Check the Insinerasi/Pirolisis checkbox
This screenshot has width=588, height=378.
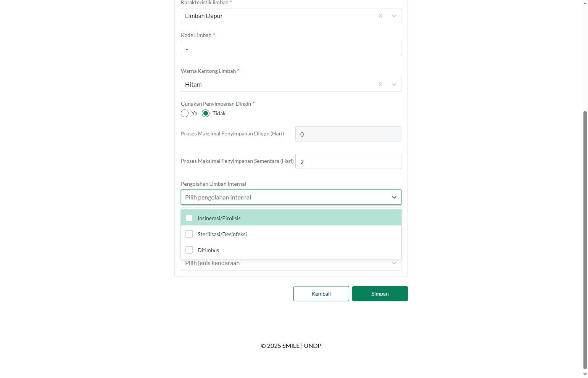(x=189, y=218)
